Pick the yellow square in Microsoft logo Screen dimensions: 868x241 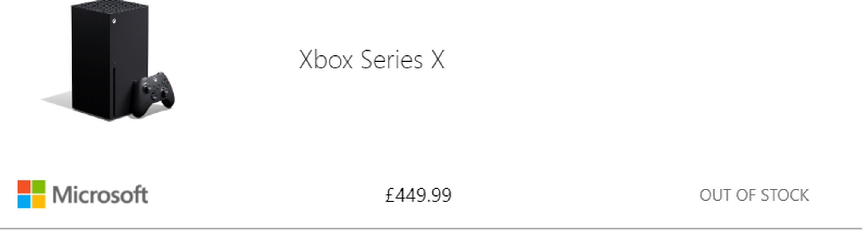click(39, 201)
